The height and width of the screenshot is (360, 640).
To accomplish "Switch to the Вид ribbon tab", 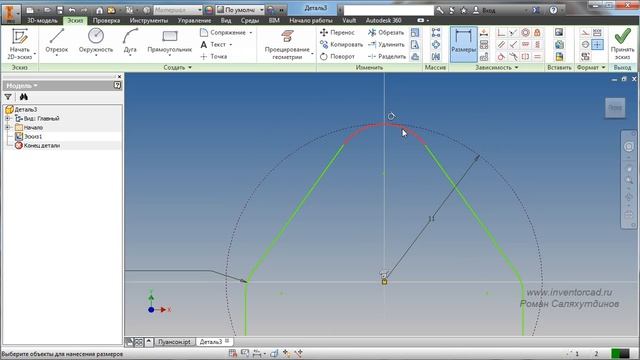I will coord(226,20).
